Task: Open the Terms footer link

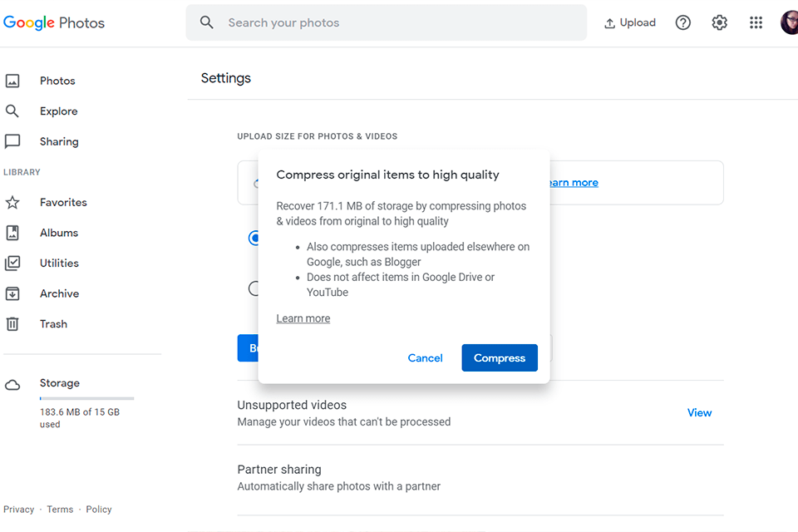Action: click(60, 509)
